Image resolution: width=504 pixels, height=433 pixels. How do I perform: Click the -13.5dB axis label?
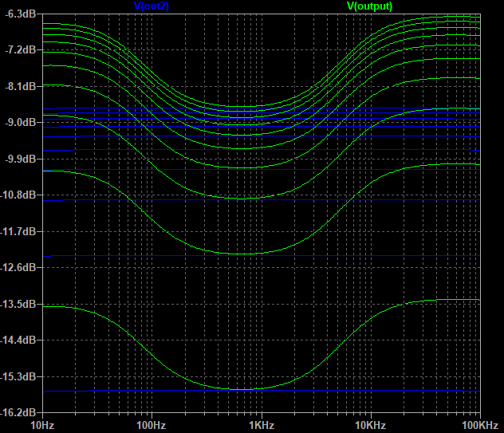[18, 304]
